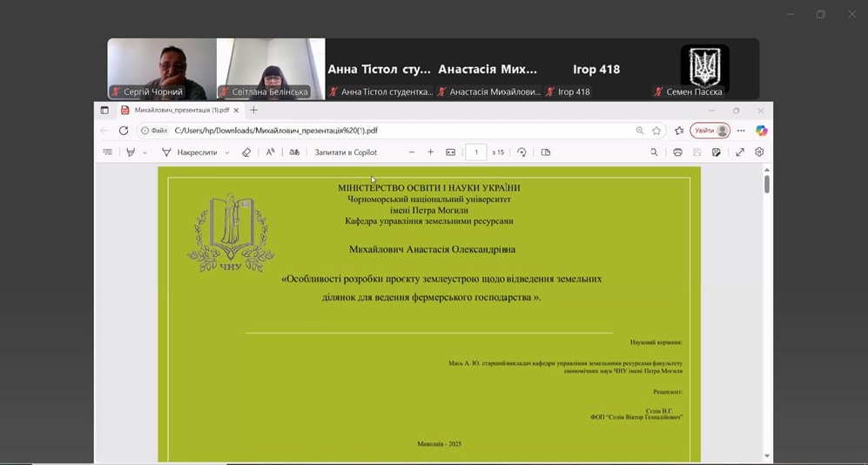Zoom out with the minus button
This screenshot has width=868, height=465.
411,152
